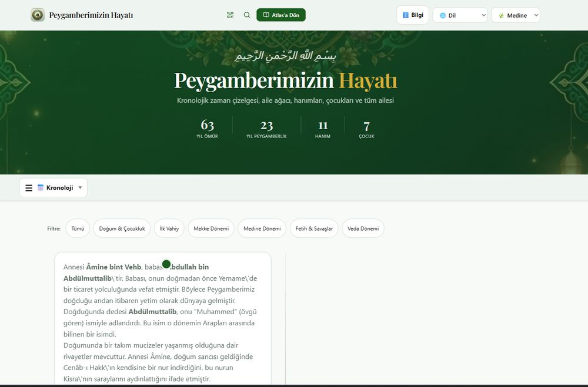Select the Tümü filter
Screen dimensions: 588x387
pyautogui.click(x=78, y=228)
